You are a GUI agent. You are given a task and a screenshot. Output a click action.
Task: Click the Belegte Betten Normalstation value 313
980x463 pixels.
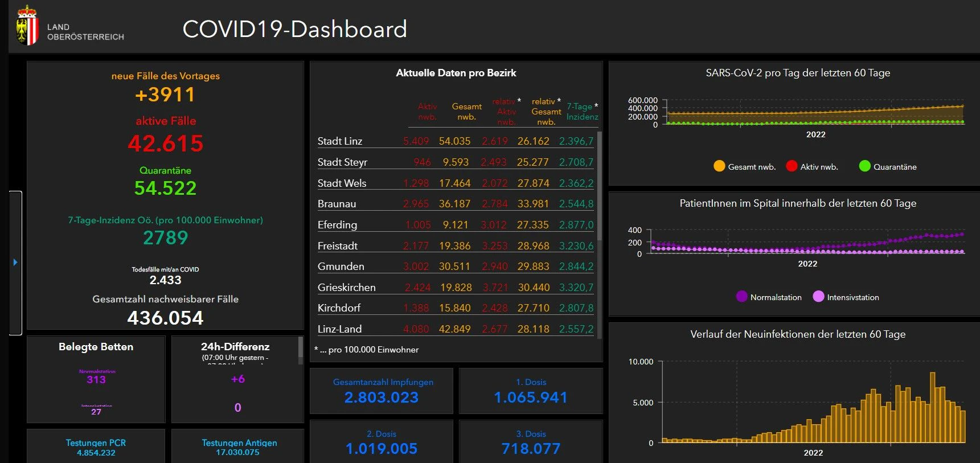tap(96, 380)
